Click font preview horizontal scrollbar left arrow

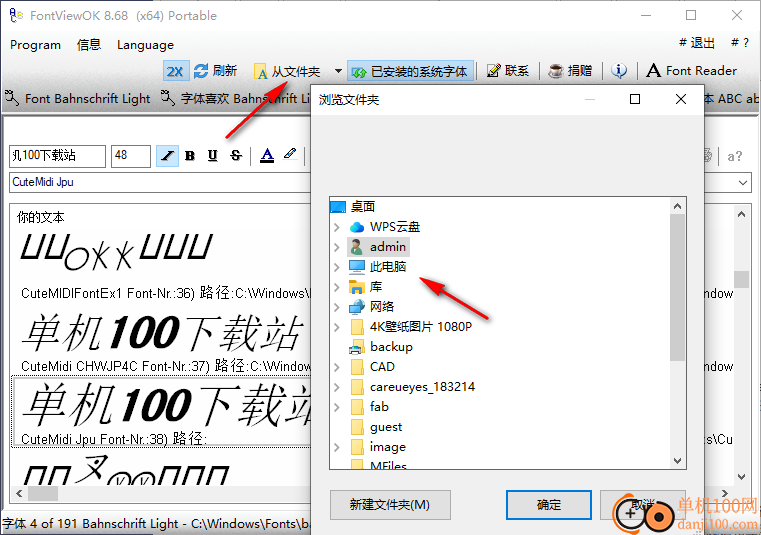pos(19,493)
